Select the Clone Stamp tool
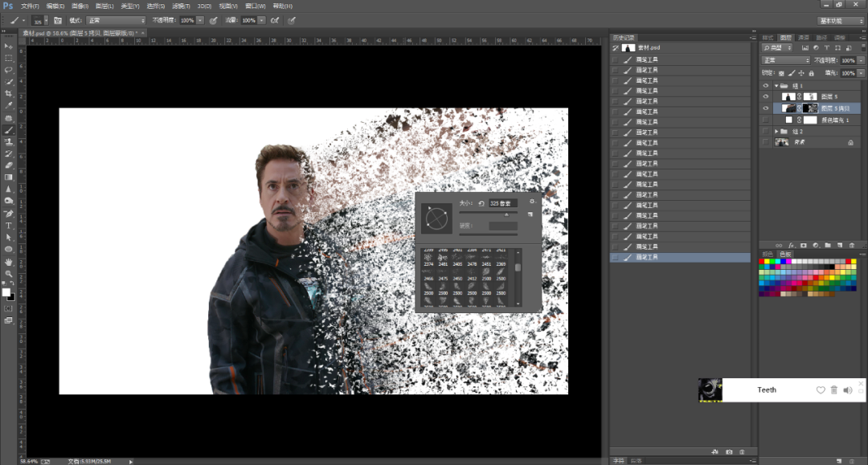Image resolution: width=868 pixels, height=465 pixels. (8, 142)
